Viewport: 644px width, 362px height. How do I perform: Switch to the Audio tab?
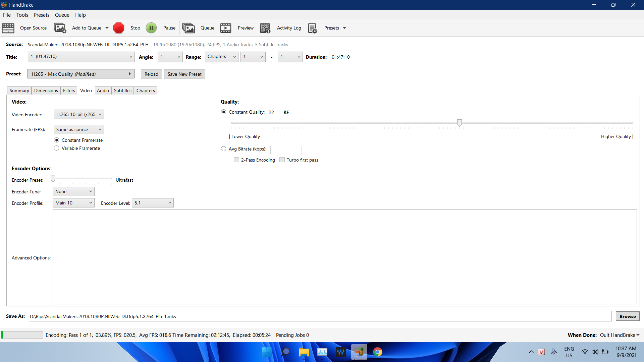coord(103,90)
